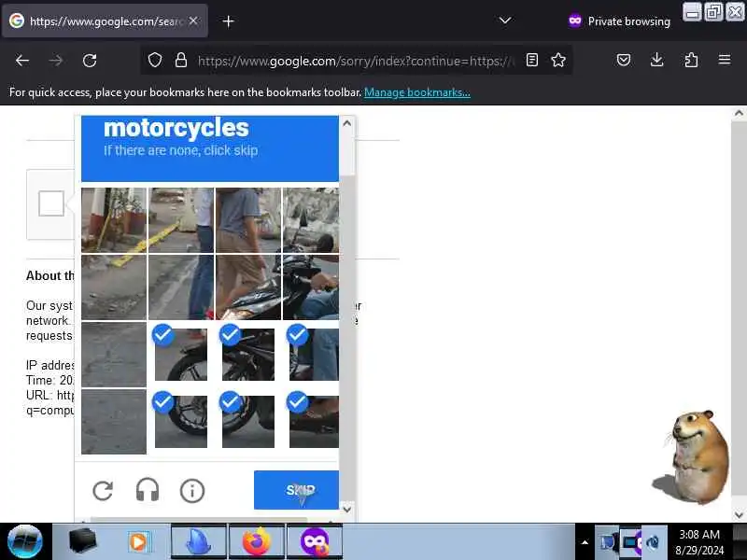Switch to Firefox private browsing taskbar icon
This screenshot has width=747, height=560.
pyautogui.click(x=315, y=541)
